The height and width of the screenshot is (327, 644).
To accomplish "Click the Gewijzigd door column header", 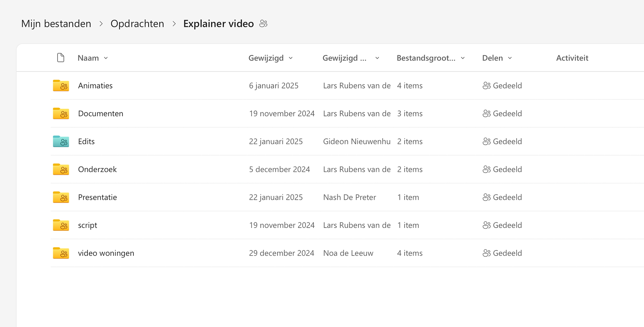I will coord(344,58).
